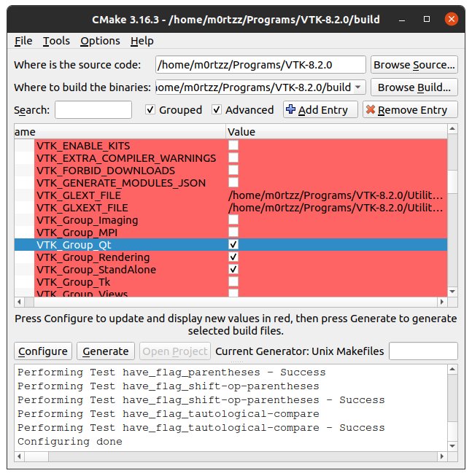This screenshot has width=472, height=476.
Task: Click cache list scroll right arrow
Action: [x=442, y=302]
